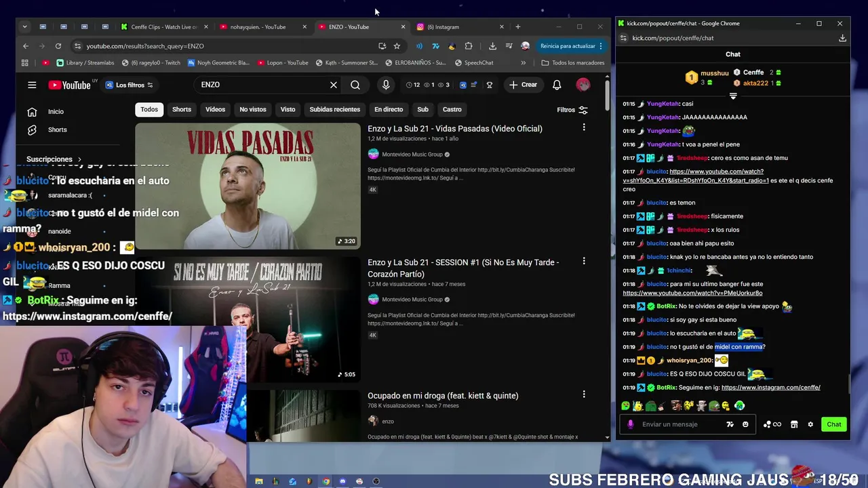Select the Castro filter chip

(x=452, y=109)
